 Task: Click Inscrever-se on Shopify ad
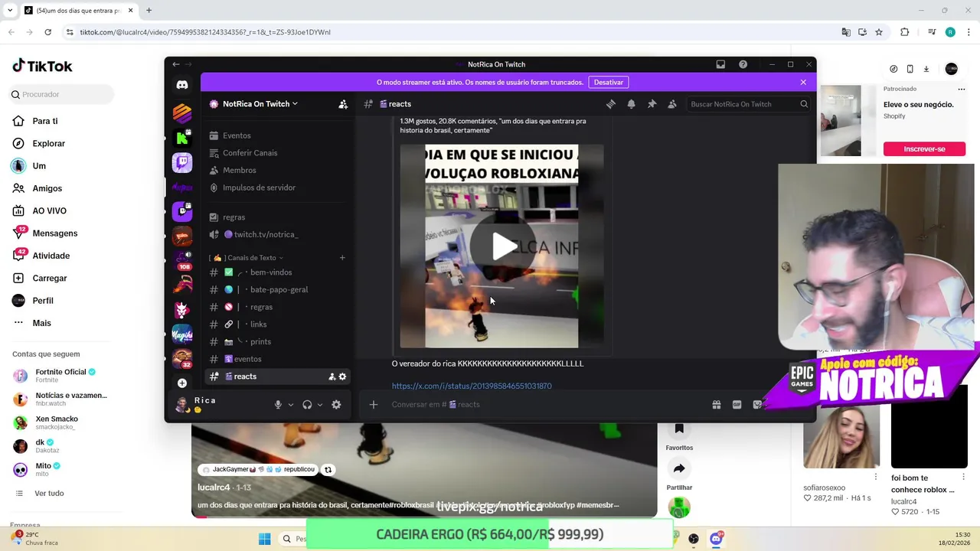(x=924, y=149)
